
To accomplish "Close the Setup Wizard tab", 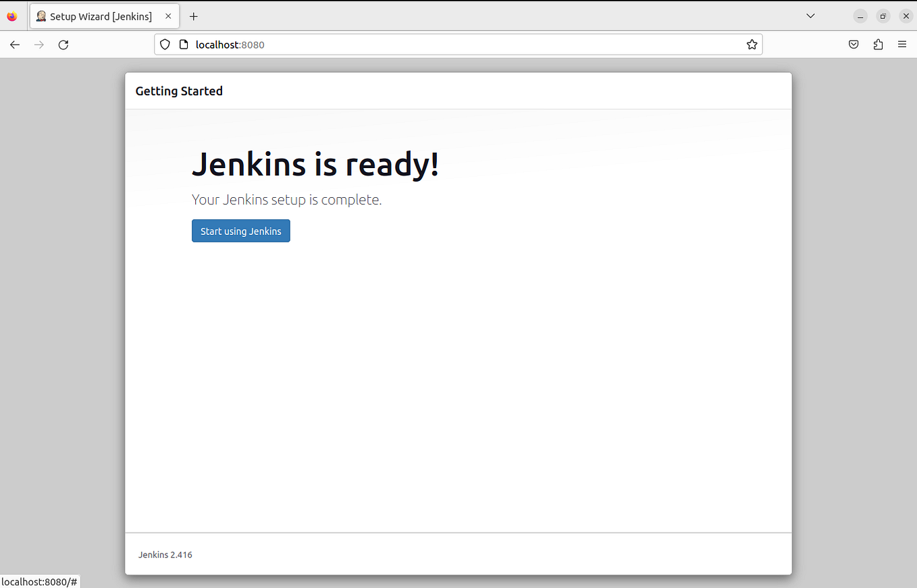I will tap(168, 16).
